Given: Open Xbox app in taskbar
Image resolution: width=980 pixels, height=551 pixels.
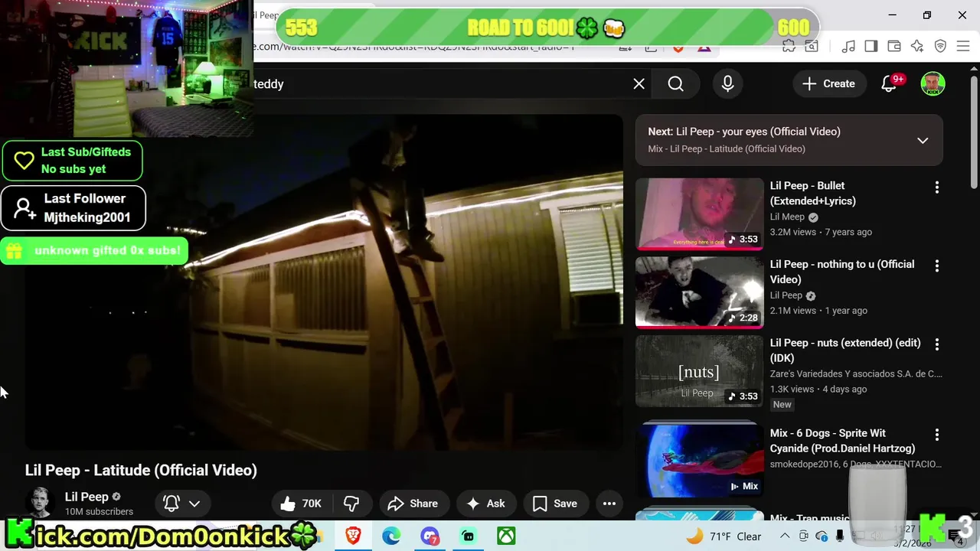Looking at the screenshot, I should tap(506, 536).
